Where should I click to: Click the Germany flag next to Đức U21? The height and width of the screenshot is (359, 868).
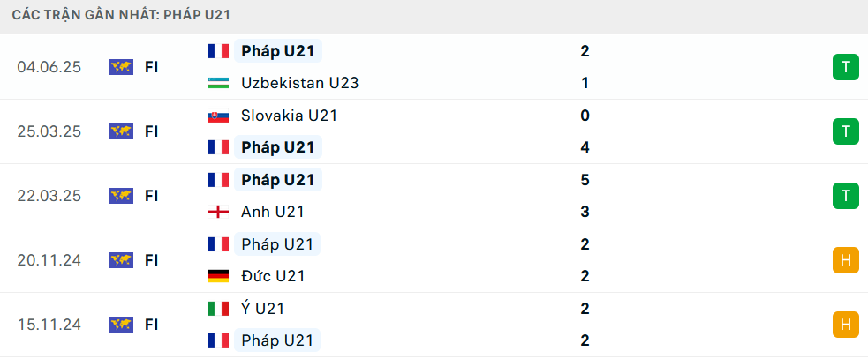[x=218, y=276]
